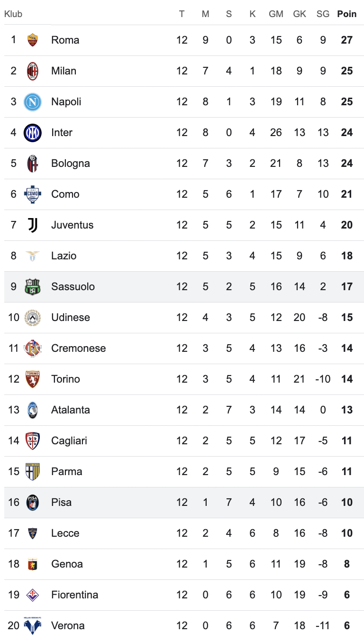Open the Lazio team name link
Screen dimensions: 364x642
click(64, 256)
